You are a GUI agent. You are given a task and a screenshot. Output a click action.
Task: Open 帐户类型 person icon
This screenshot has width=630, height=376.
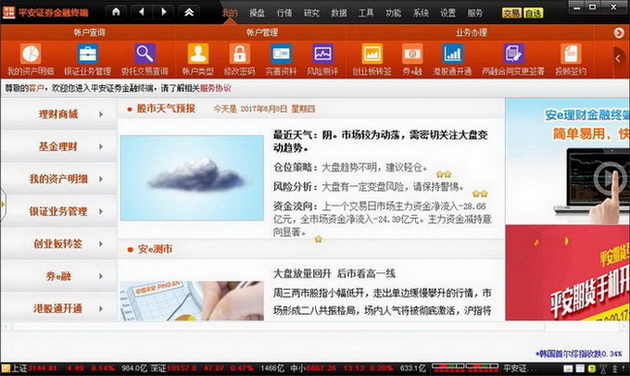click(198, 54)
